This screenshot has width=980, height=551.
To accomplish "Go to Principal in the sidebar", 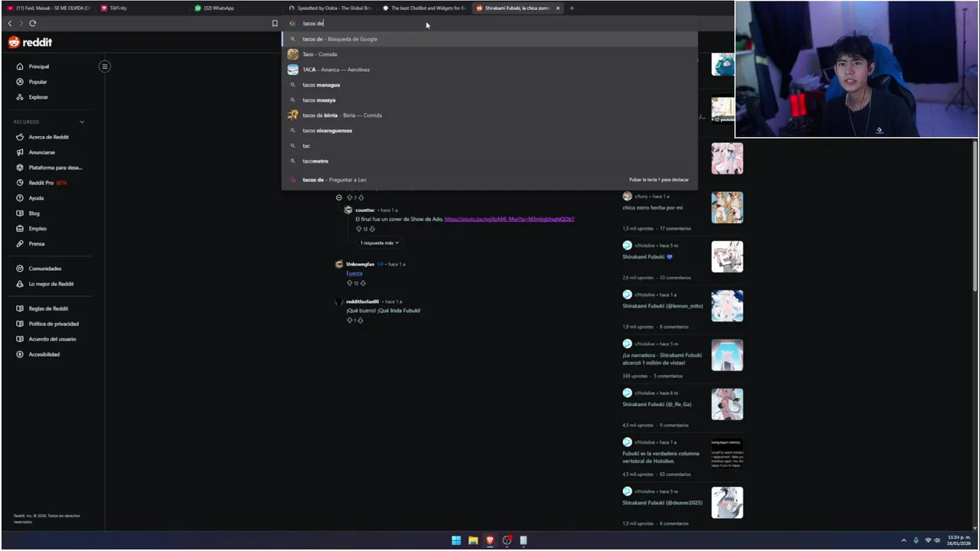I will coord(39,67).
